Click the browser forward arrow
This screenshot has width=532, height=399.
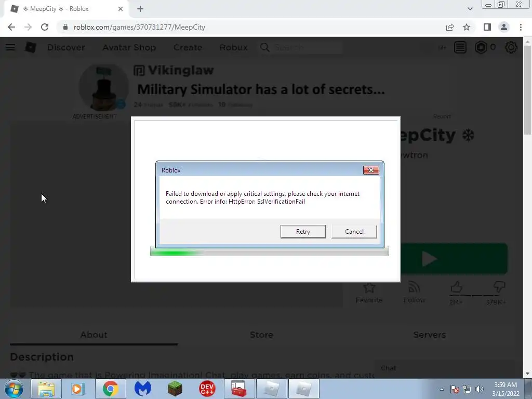click(x=28, y=27)
